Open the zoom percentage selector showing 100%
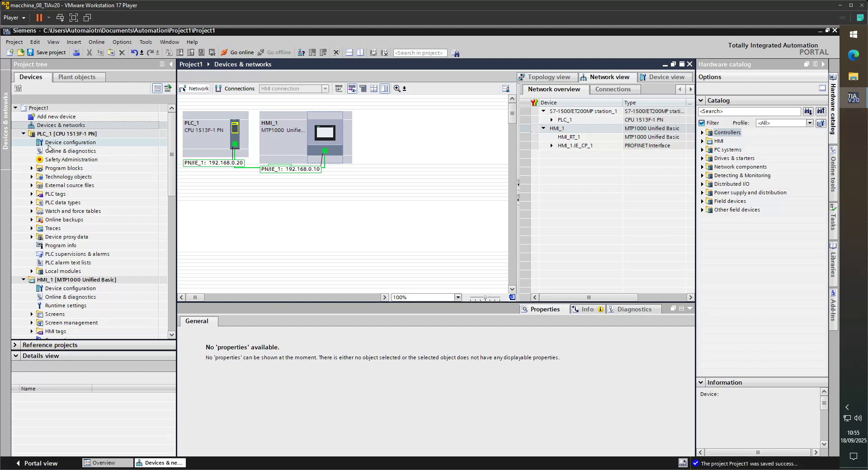The width and height of the screenshot is (868, 470). coord(458,297)
